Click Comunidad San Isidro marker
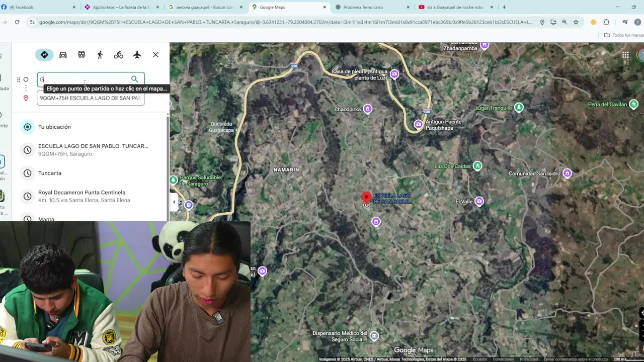 (568, 173)
